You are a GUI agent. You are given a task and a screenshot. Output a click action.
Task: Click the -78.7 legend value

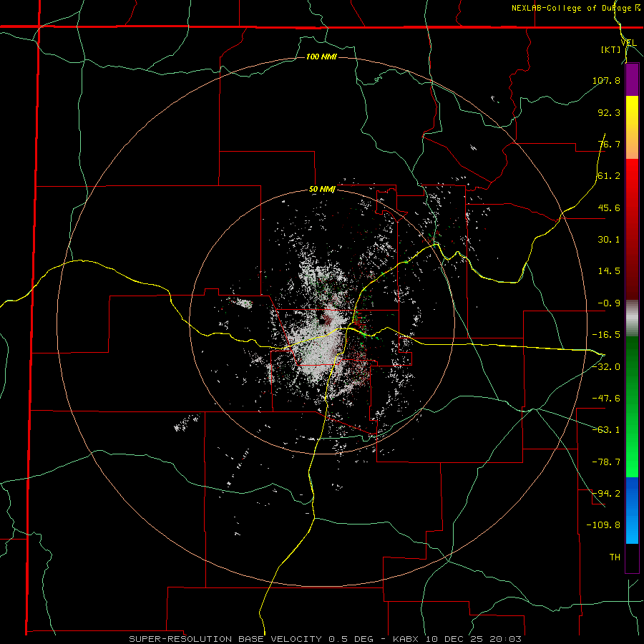pos(606,462)
